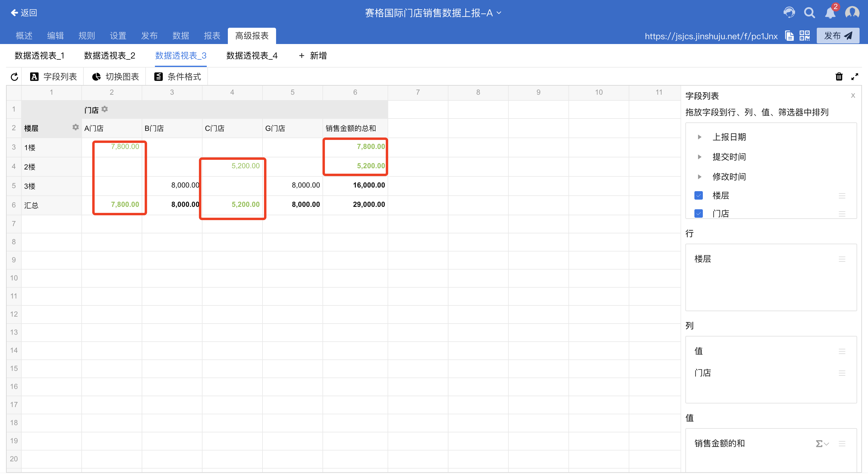The width and height of the screenshot is (868, 474).
Task: Click column header number 7
Action: coord(418,92)
